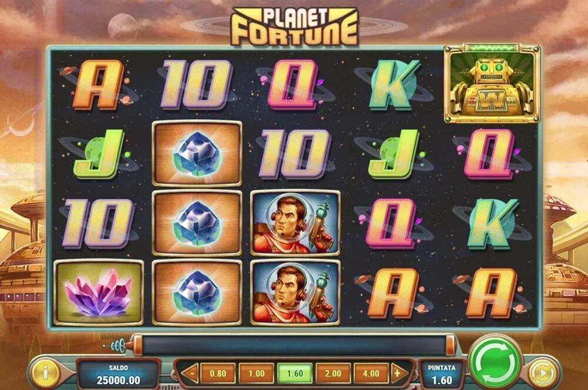Click the green spin button

495,362
